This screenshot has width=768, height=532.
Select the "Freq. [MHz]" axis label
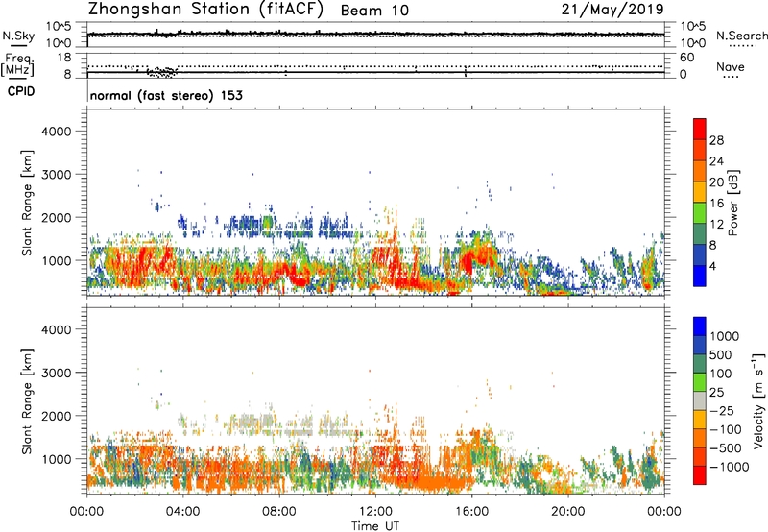(18, 64)
